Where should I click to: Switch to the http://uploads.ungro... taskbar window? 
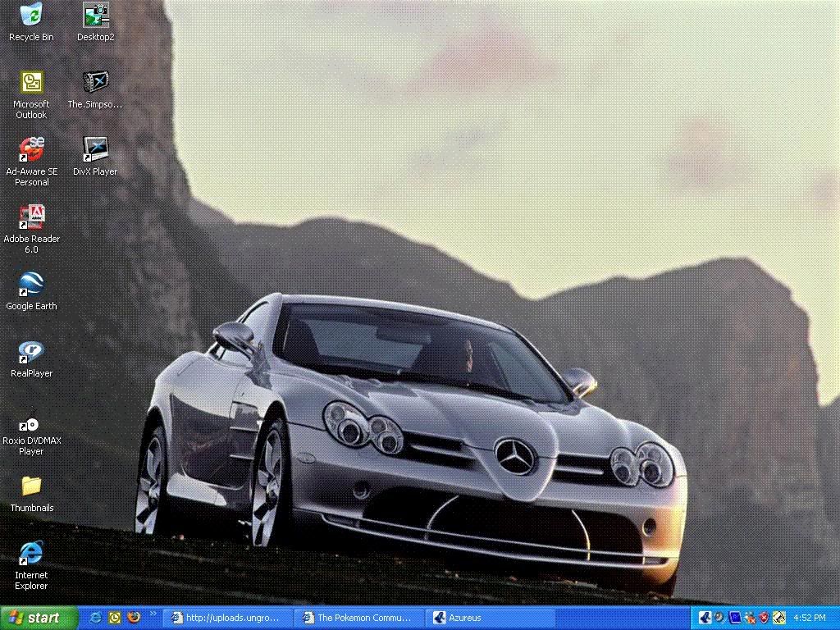tap(228, 619)
